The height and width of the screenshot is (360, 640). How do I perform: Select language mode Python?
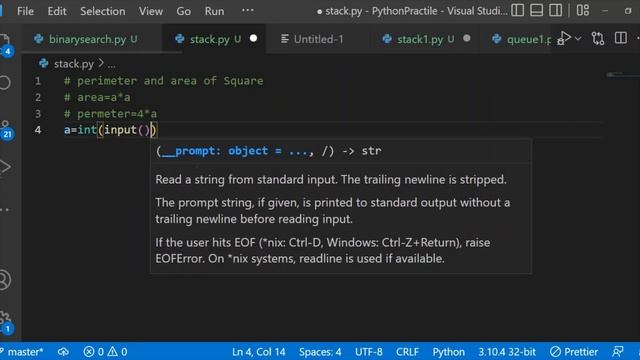448,352
